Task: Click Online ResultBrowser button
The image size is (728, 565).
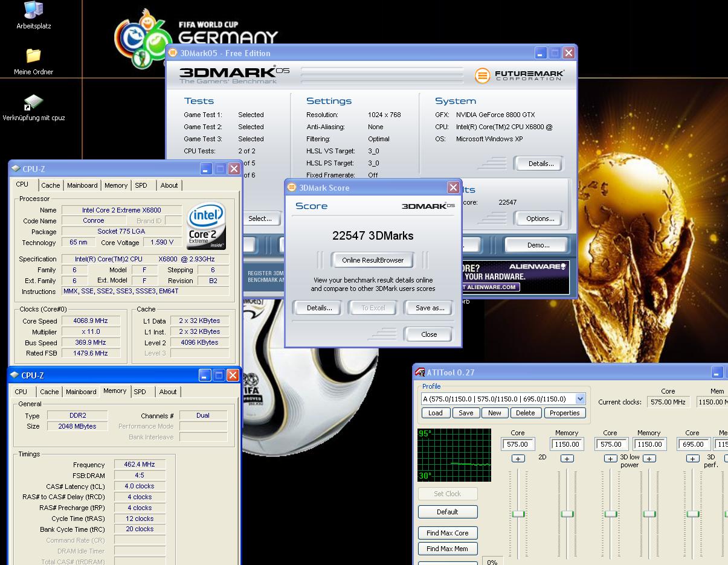Action: 373,260
